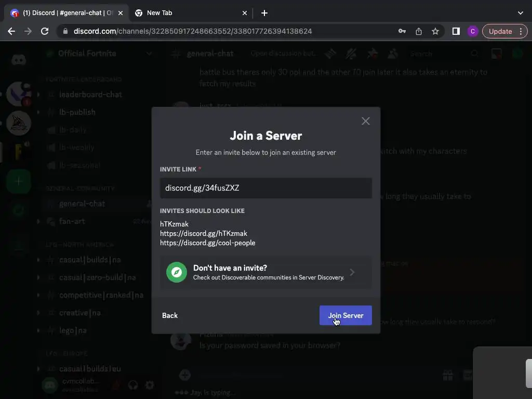Toggle mute microphone icon in user panel
The image size is (532, 399).
(116, 385)
